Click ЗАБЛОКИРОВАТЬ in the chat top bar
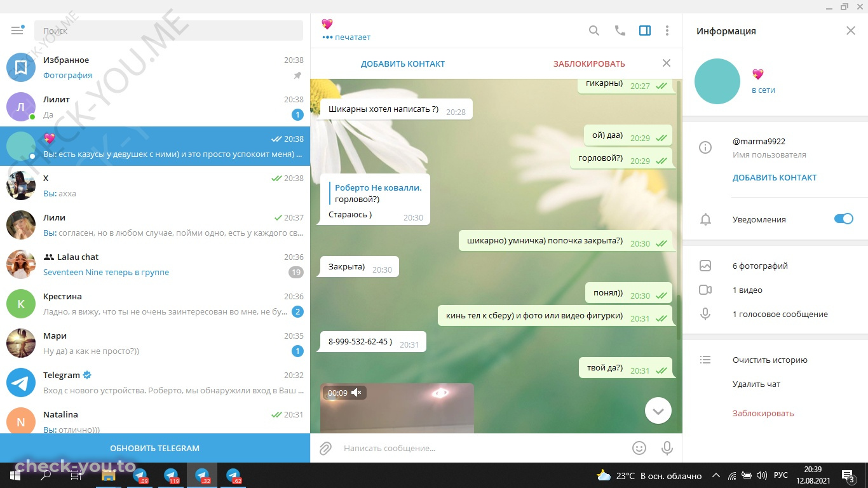 pyautogui.click(x=589, y=64)
